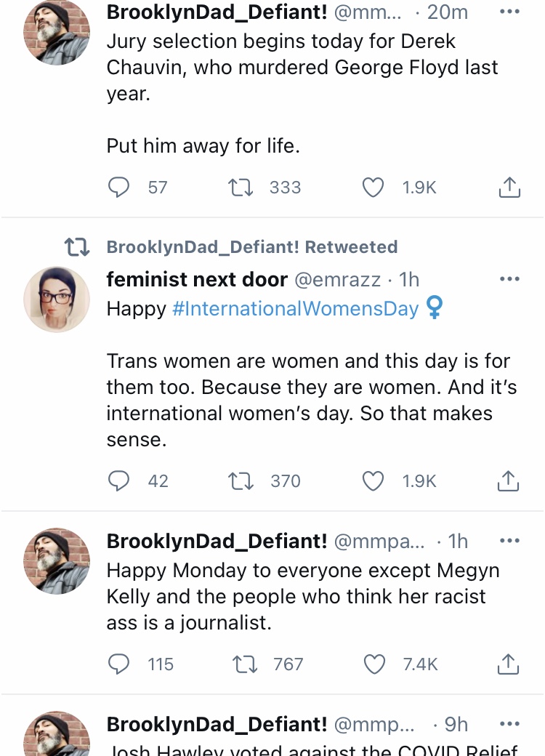Share the International Women's Day tweet
545x756 pixels.
point(508,481)
